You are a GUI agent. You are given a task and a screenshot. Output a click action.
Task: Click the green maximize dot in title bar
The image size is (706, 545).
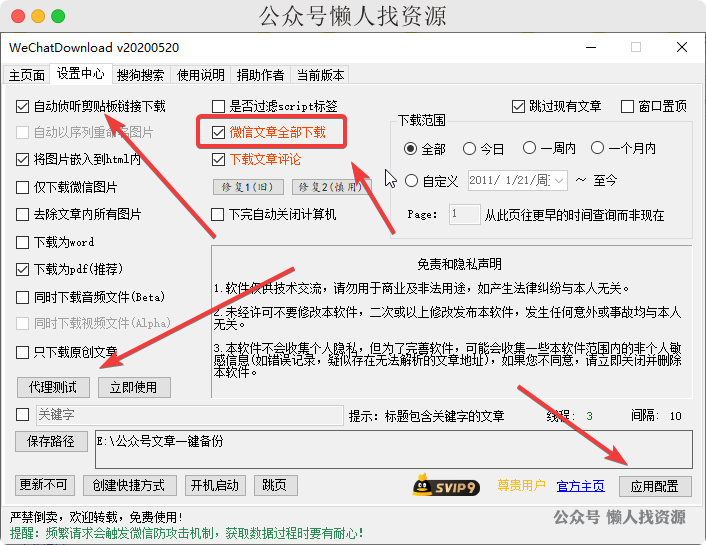click(x=58, y=16)
